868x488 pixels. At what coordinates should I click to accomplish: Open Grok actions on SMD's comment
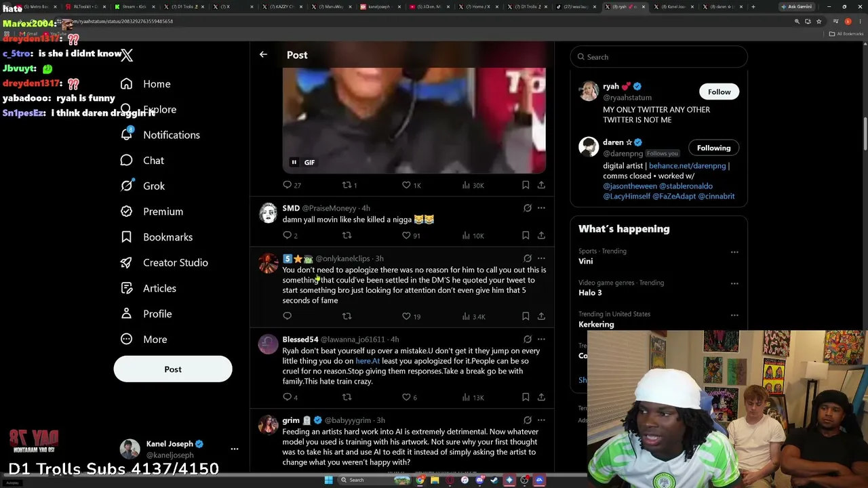point(528,208)
